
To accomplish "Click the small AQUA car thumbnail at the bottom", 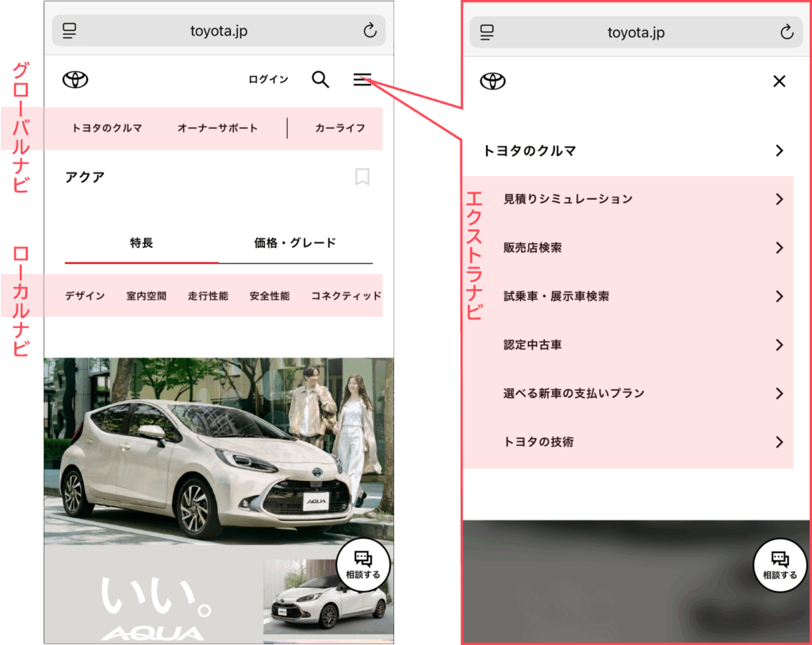I will coord(327,598).
